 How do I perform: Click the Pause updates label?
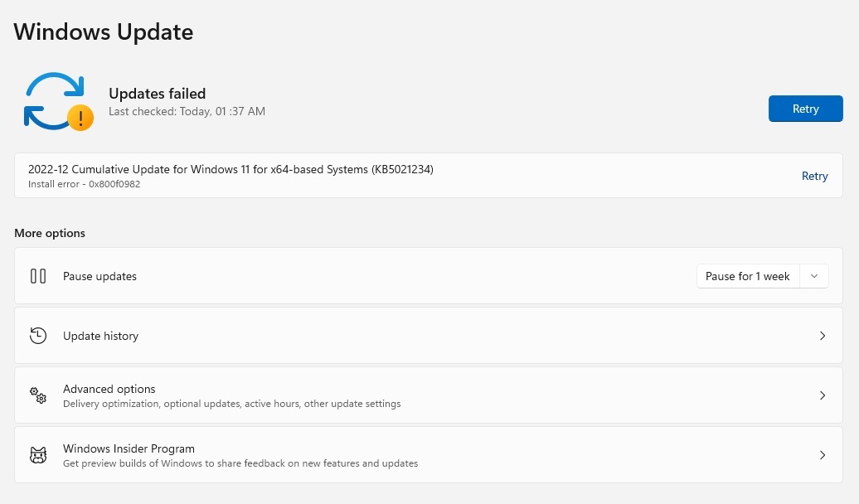coord(99,276)
